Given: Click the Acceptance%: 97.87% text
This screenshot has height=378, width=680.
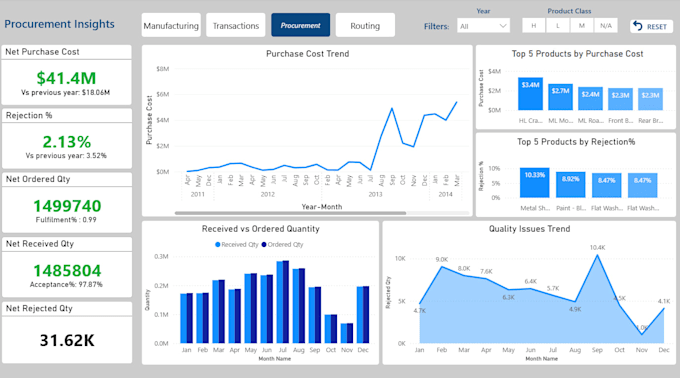Looking at the screenshot, I should click(66, 284).
